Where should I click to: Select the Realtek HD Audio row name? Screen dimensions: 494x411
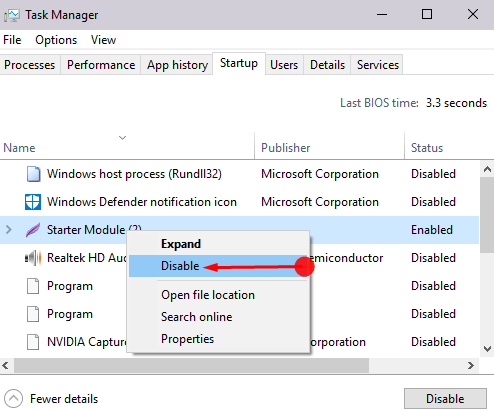[87, 258]
